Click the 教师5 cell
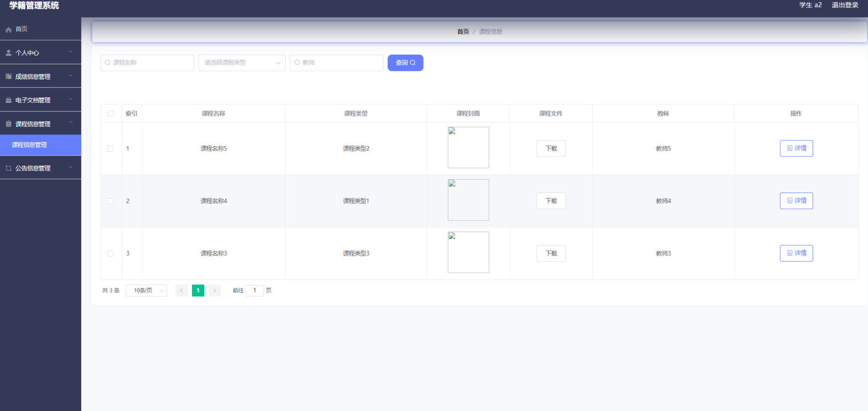The height and width of the screenshot is (411, 868). [663, 148]
